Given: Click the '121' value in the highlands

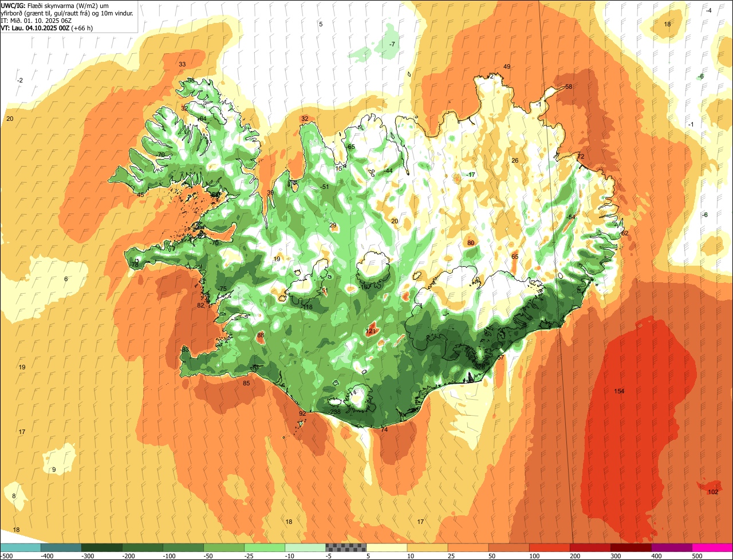Looking at the screenshot, I should (x=371, y=331).
